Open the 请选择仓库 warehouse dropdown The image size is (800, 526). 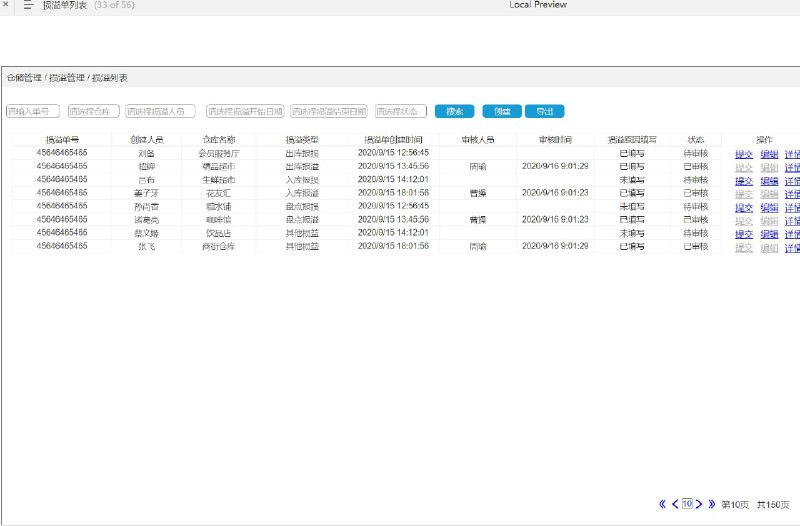(94, 111)
